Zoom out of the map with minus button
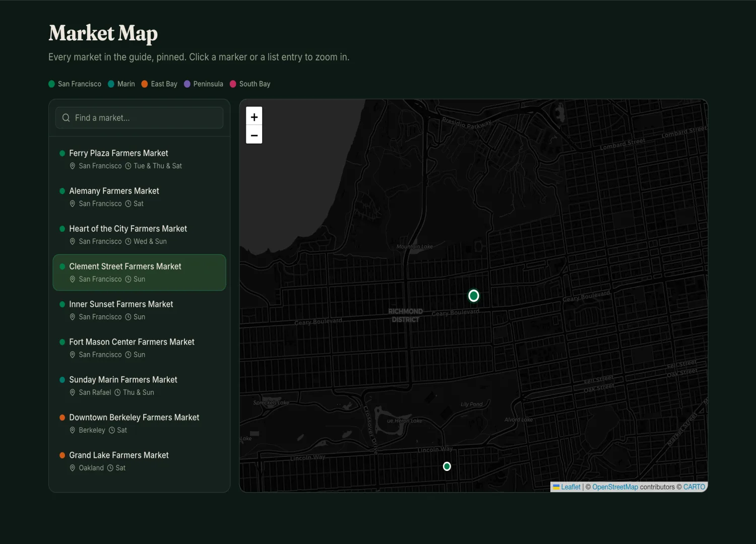 [x=254, y=135]
